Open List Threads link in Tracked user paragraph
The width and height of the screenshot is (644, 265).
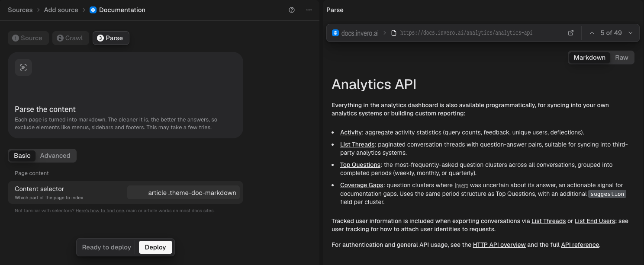(548, 221)
